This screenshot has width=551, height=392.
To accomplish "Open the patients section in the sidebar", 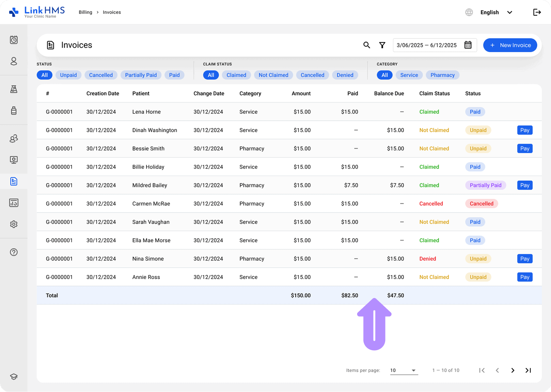I will pos(14,61).
